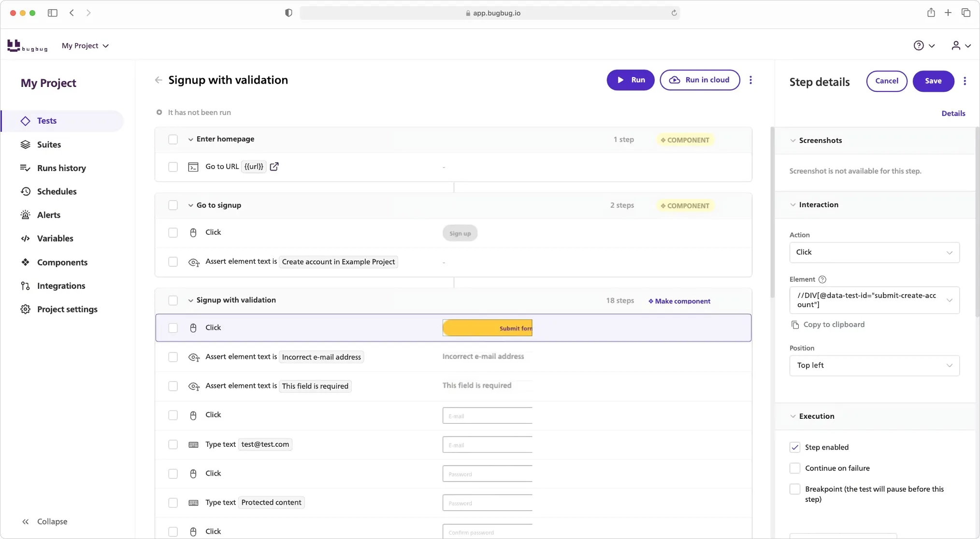Click the bugbug logo icon
Screen dimensions: 980x539
click(x=14, y=45)
